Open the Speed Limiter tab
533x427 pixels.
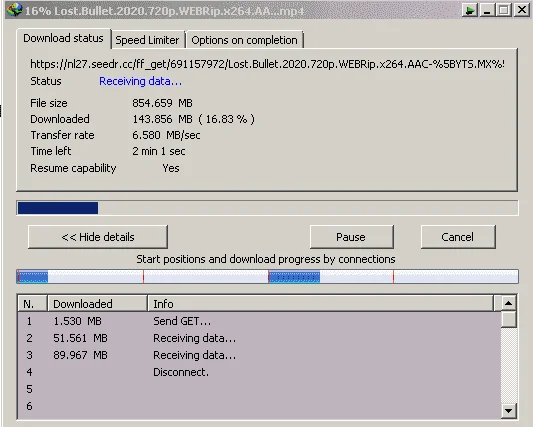coord(147,40)
